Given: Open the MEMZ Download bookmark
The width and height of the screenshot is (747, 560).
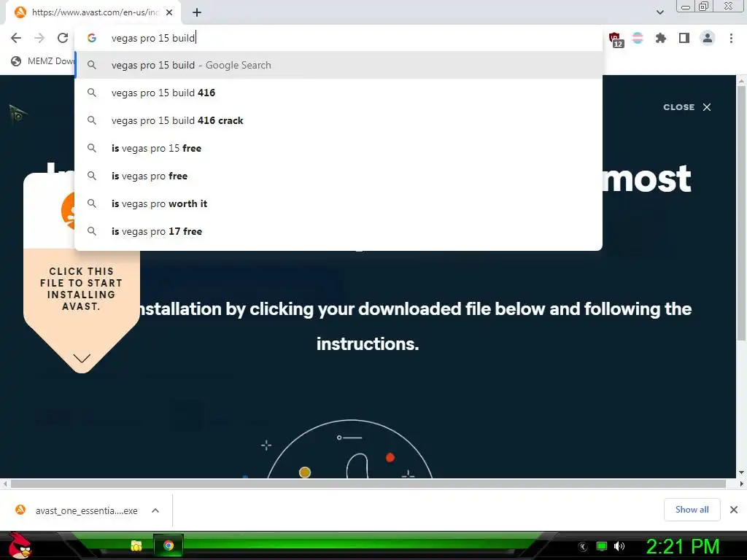Looking at the screenshot, I should pyautogui.click(x=43, y=61).
